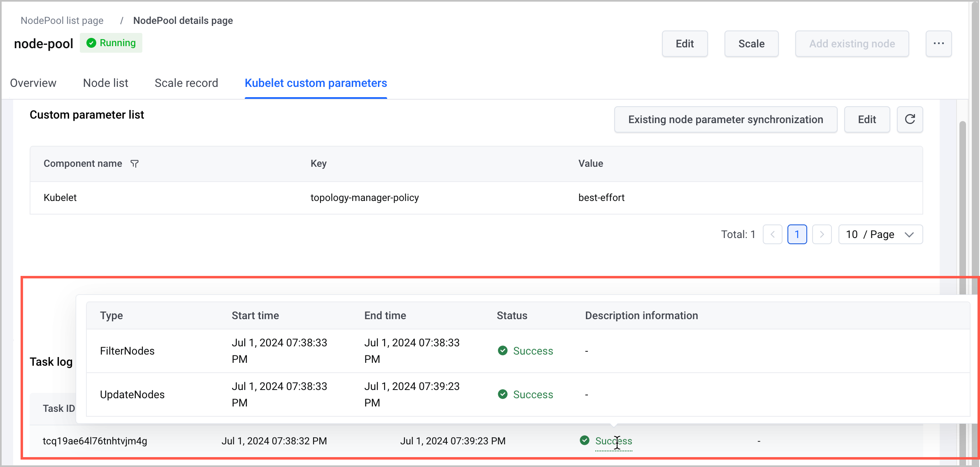
Task: Click the Start time column header
Action: click(x=255, y=315)
